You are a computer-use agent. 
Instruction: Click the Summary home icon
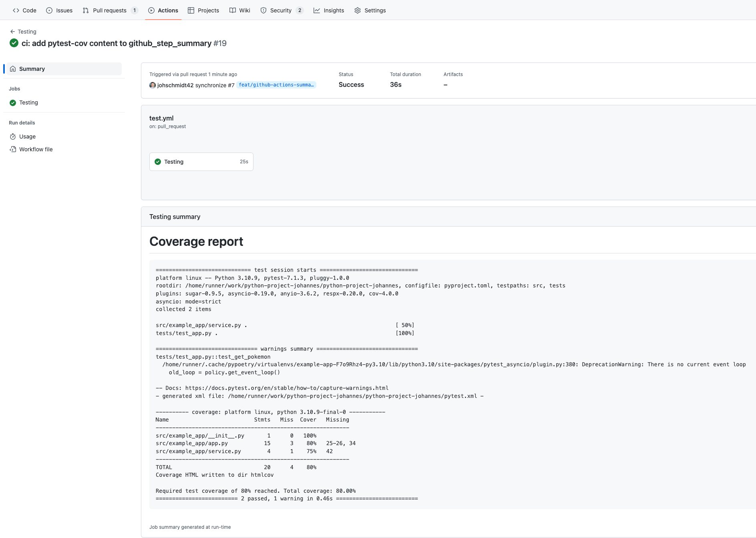(13, 69)
